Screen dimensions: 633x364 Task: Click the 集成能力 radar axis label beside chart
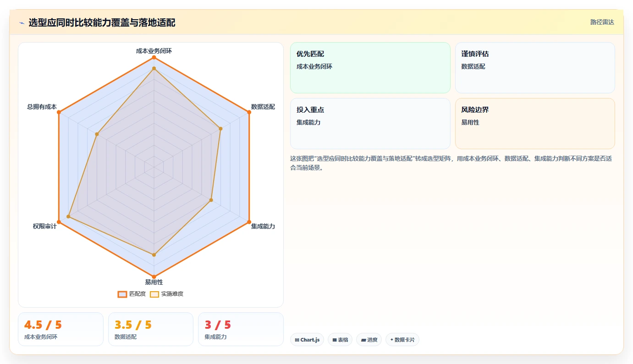click(x=263, y=226)
